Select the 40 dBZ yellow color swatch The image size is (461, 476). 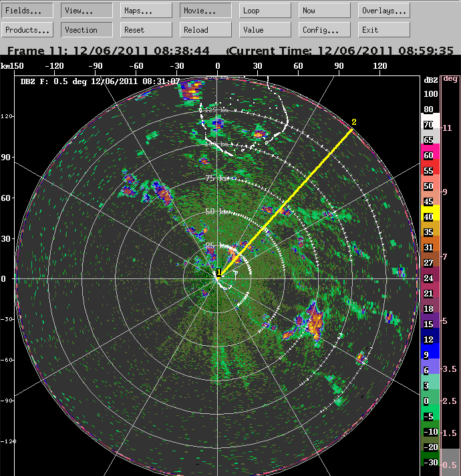430,213
